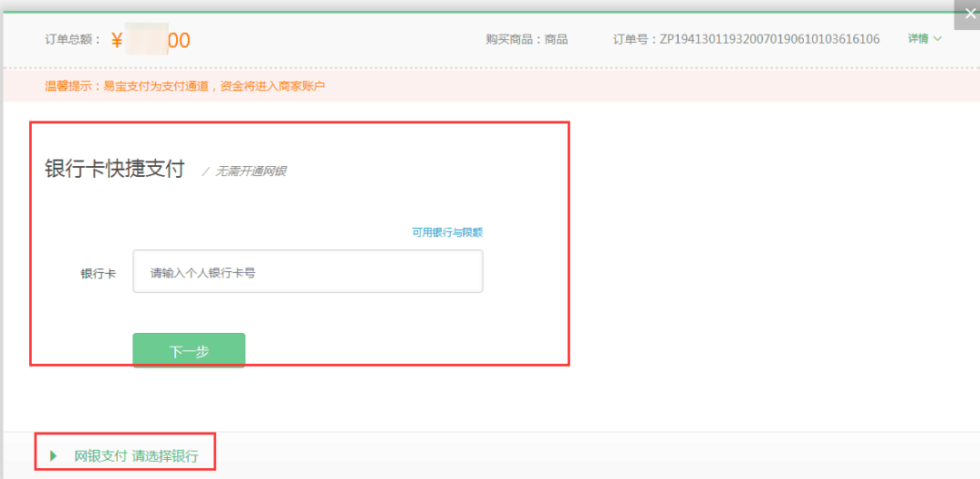Close the payment dialog with the X
This screenshot has width=980, height=479.
[970, 15]
